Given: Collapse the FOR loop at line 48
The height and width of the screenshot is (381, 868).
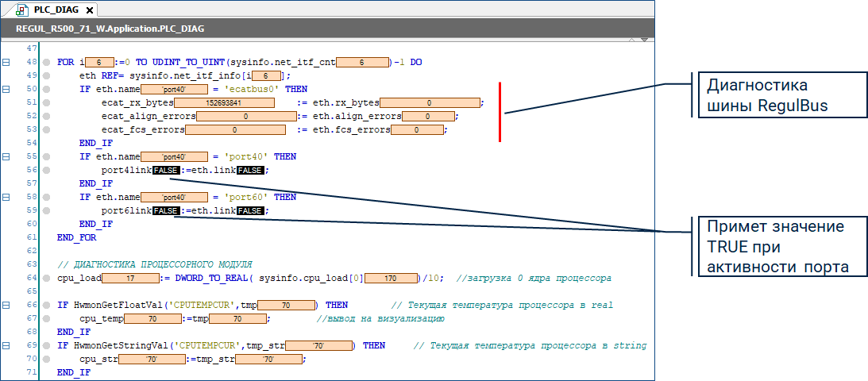Looking at the screenshot, I should [x=6, y=62].
